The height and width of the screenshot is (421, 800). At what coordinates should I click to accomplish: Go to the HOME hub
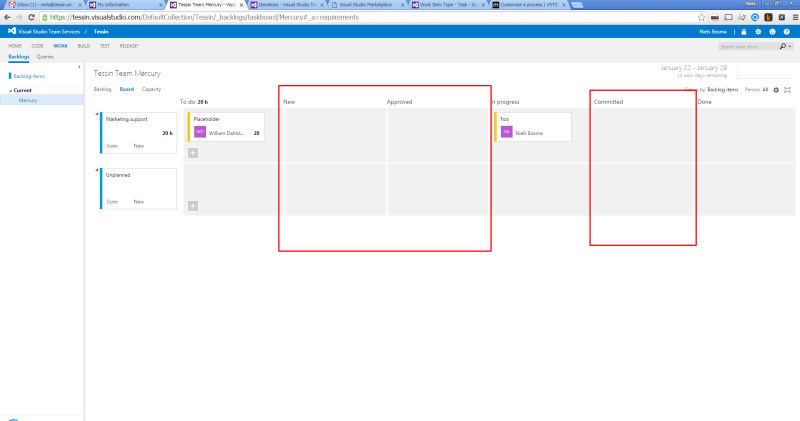15,46
